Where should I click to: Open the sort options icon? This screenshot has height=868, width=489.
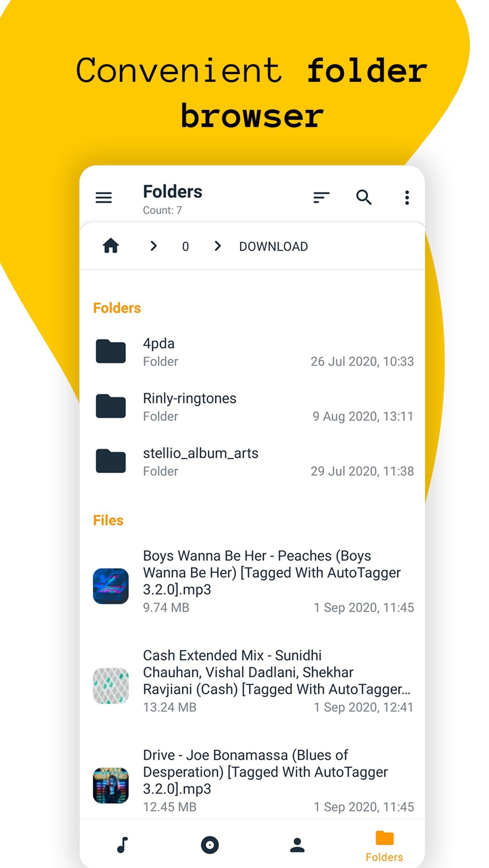tap(321, 197)
